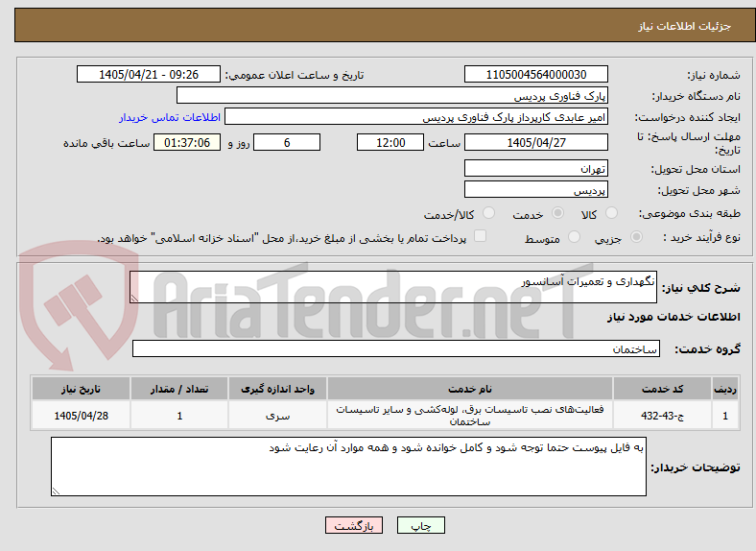The height and width of the screenshot is (551, 756).
Task: Grab the resize handle of the توضیحات خریدار textarea
Action: (56, 491)
